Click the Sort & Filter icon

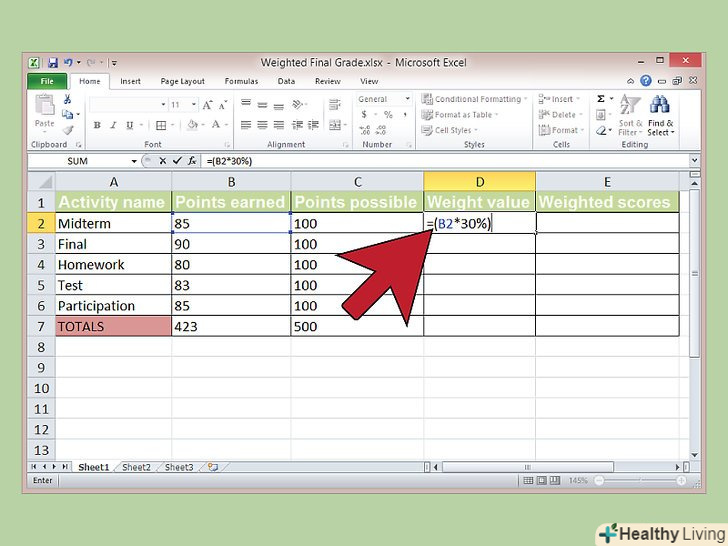pyautogui.click(x=629, y=106)
